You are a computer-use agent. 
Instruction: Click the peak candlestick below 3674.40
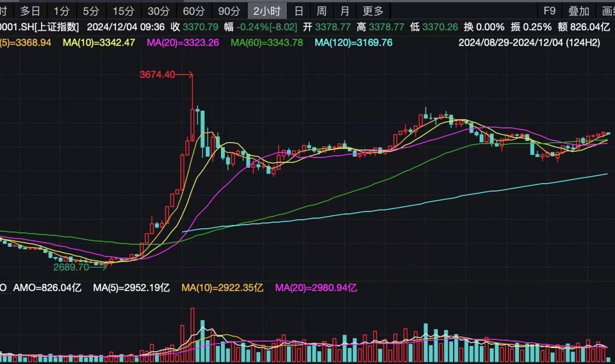coord(192,125)
